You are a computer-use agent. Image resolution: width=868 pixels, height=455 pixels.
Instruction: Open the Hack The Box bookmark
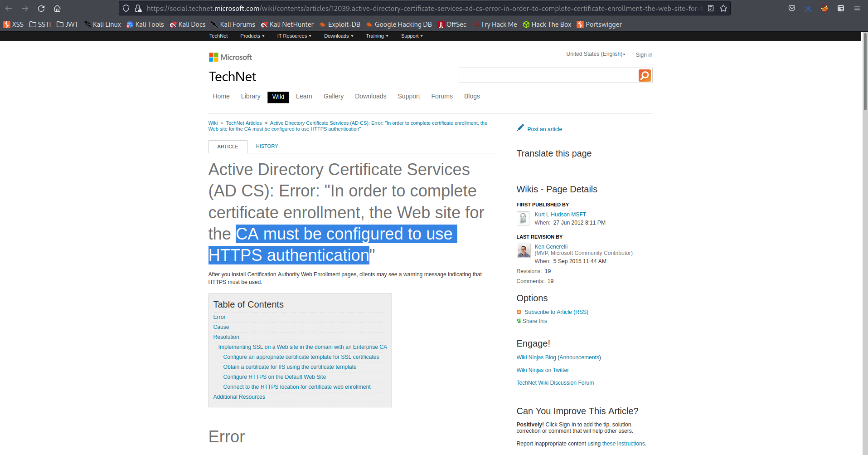pyautogui.click(x=547, y=24)
